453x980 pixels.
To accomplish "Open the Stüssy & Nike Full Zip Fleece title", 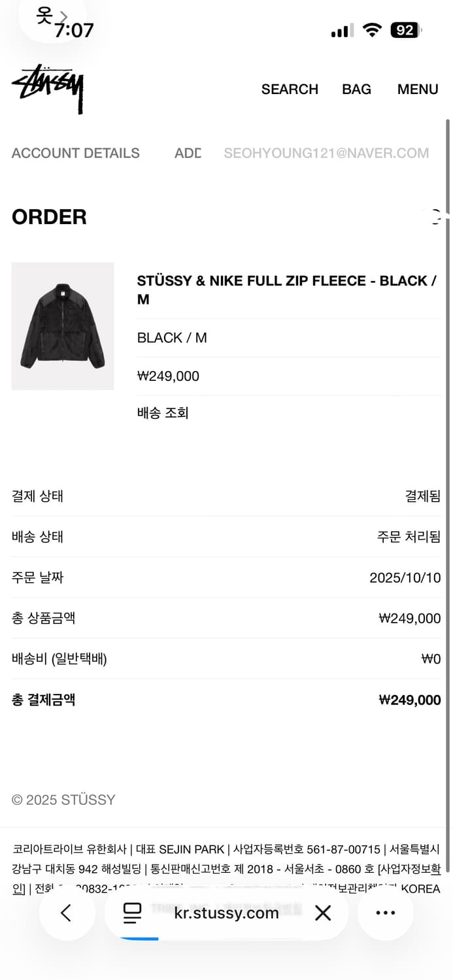I will pyautogui.click(x=286, y=289).
